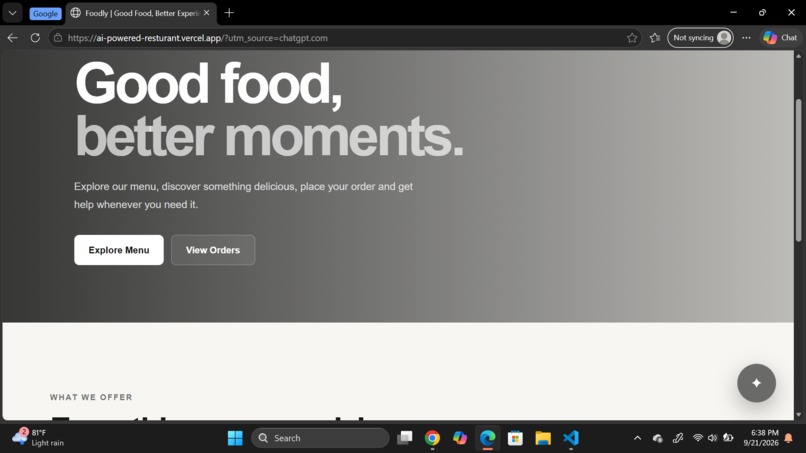Launch Google Chrome from the taskbar
The image size is (806, 453).
[x=432, y=438]
